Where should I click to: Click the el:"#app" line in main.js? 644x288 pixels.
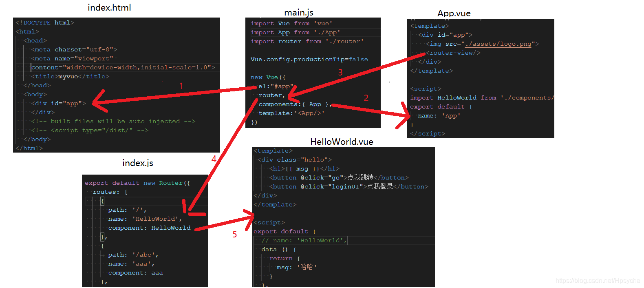pos(276,86)
